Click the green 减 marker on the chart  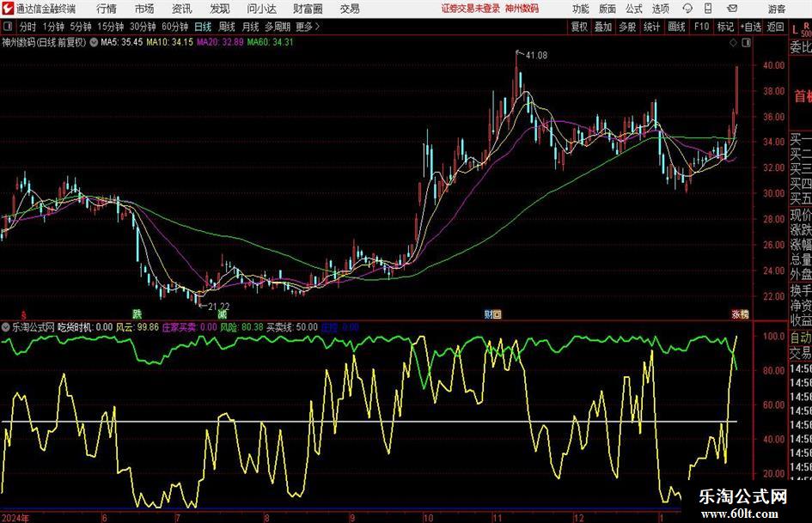(223, 313)
